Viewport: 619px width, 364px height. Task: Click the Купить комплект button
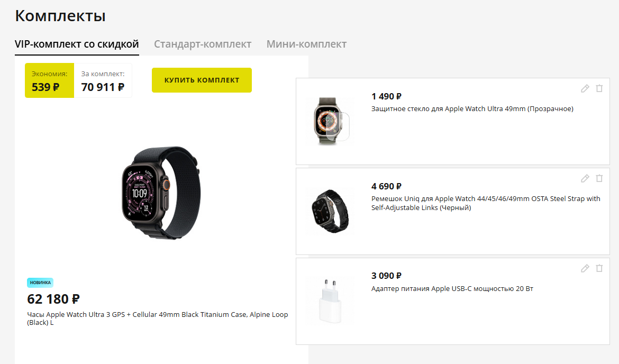click(202, 80)
